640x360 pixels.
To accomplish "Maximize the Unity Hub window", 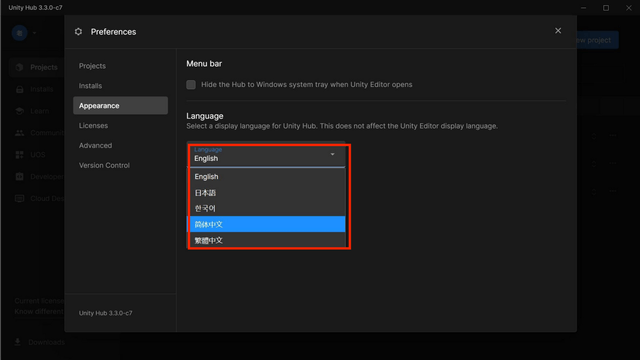I will (606, 8).
